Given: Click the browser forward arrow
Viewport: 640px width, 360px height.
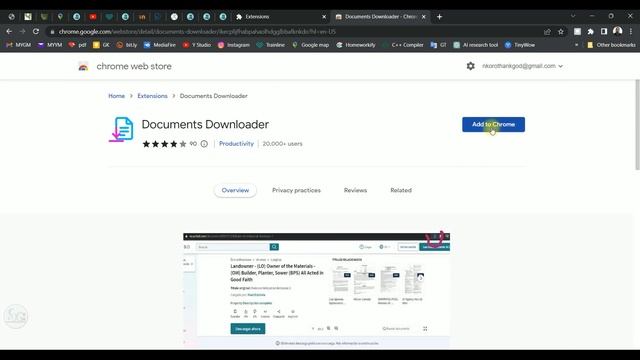Looking at the screenshot, I should click(22, 31).
